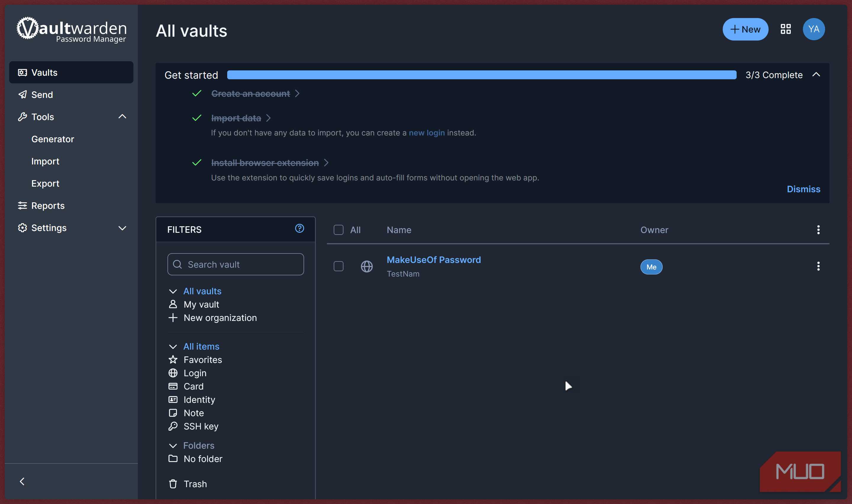The width and height of the screenshot is (852, 504).
Task: Click the filters help question icon
Action: (299, 228)
